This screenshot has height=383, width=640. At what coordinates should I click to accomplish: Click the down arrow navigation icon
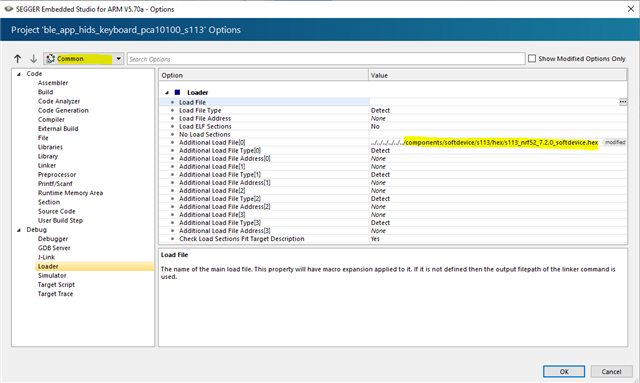(x=33, y=59)
